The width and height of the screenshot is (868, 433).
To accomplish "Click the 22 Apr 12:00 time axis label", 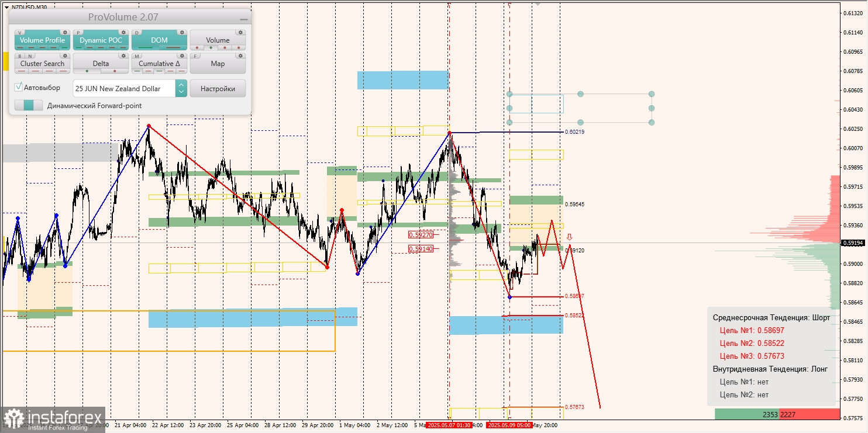I will (x=168, y=425).
